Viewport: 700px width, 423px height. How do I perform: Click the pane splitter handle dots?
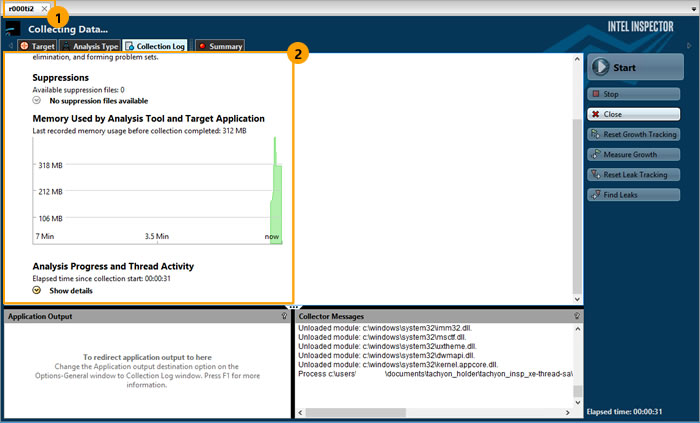293,307
